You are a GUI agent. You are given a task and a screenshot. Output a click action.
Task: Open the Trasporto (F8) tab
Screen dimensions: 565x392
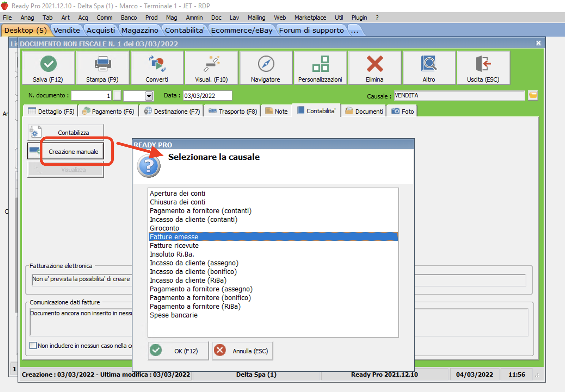point(233,111)
